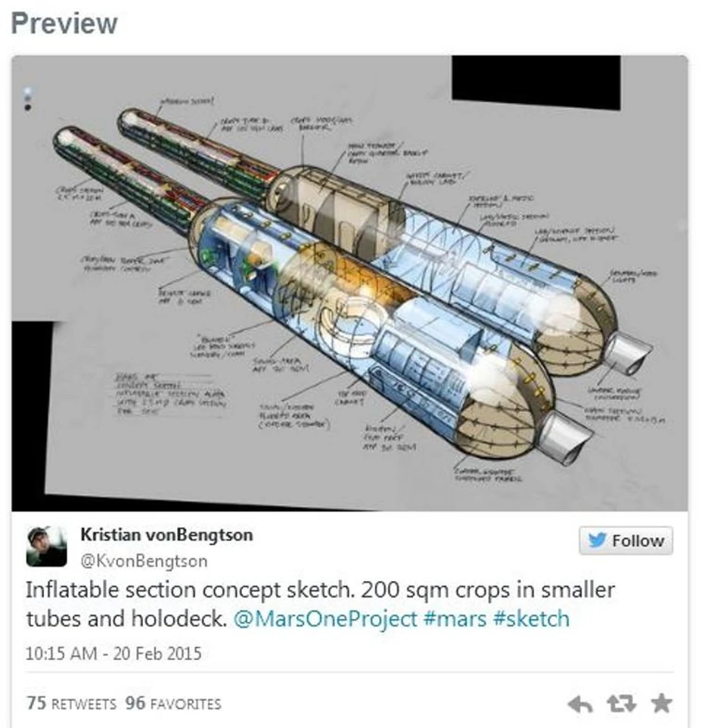Retweet this tweet using the retweet icon
Image resolution: width=711 pixels, height=728 pixels.
[621, 703]
